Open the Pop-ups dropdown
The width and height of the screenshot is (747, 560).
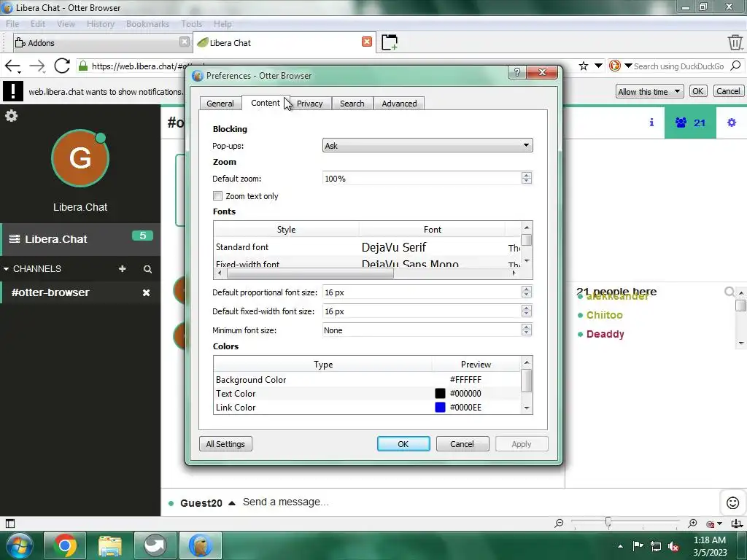click(x=427, y=145)
